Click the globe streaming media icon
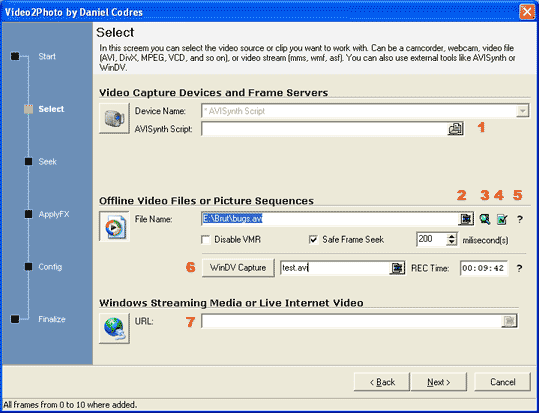This screenshot has width=539, height=413. tap(114, 328)
